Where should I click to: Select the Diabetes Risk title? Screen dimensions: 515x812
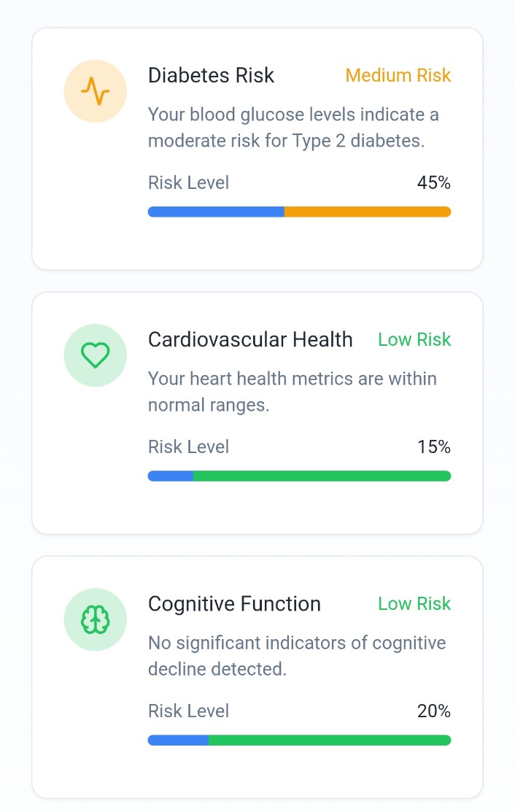click(x=211, y=76)
